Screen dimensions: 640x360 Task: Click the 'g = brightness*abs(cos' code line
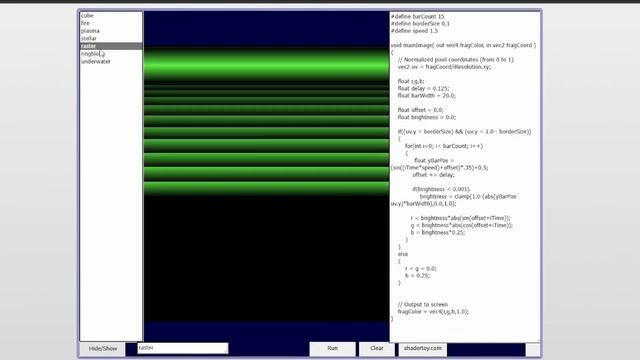(462, 225)
